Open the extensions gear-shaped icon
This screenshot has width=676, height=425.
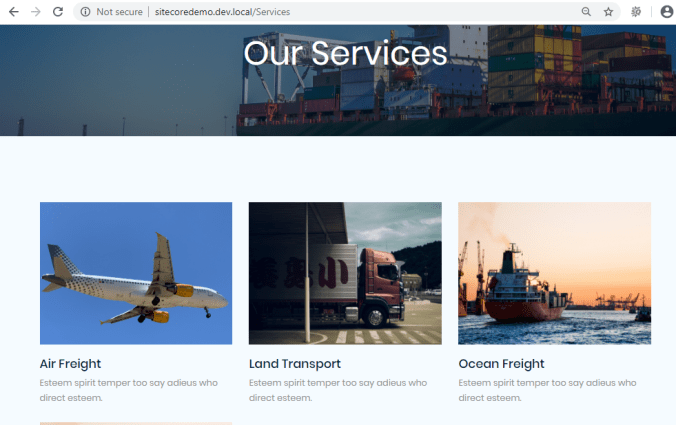pos(636,12)
